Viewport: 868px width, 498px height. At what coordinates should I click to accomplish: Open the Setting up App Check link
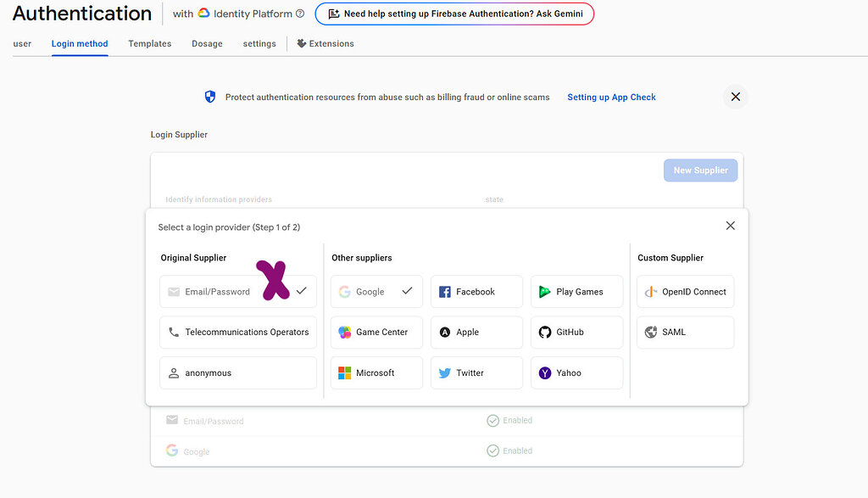coord(611,97)
